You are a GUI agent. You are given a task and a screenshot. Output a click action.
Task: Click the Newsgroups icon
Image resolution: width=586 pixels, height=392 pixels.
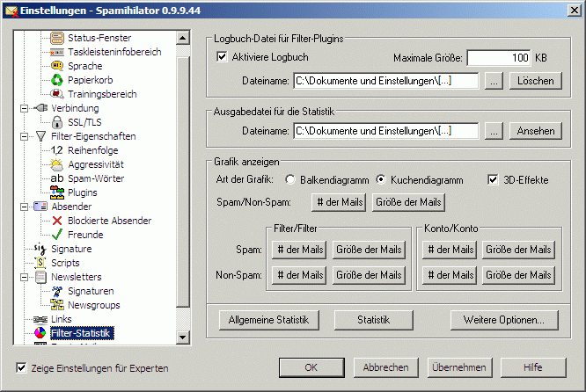click(57, 305)
